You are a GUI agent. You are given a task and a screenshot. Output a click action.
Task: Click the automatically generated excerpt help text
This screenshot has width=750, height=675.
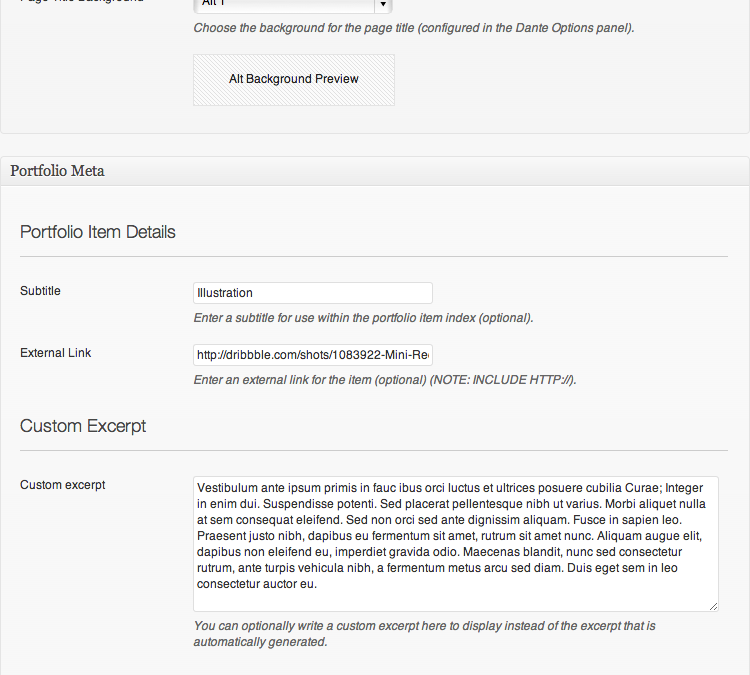click(424, 634)
